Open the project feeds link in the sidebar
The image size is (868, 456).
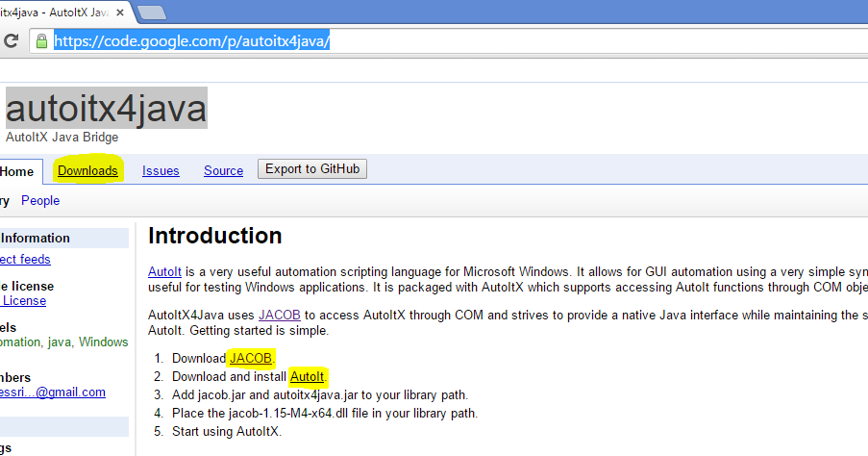[x=25, y=260]
